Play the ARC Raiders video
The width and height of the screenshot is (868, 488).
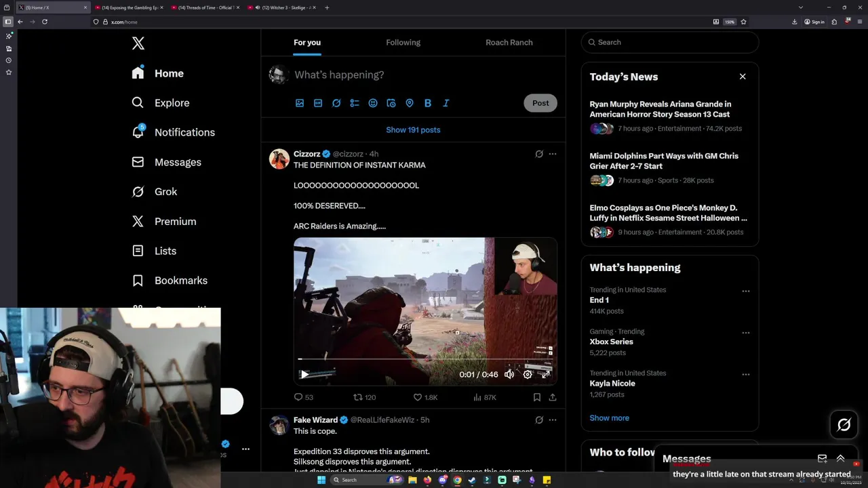[304, 374]
